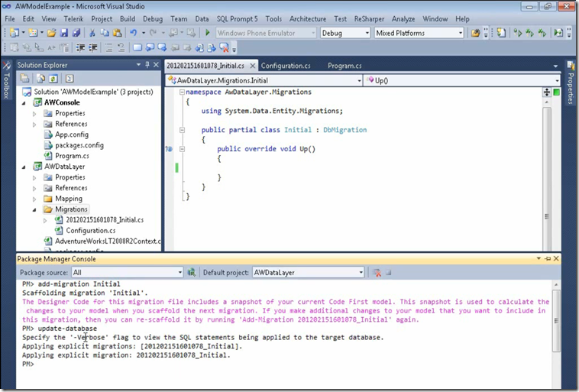Switch to the Configuration.cs tab
579x392 pixels.
coord(286,66)
